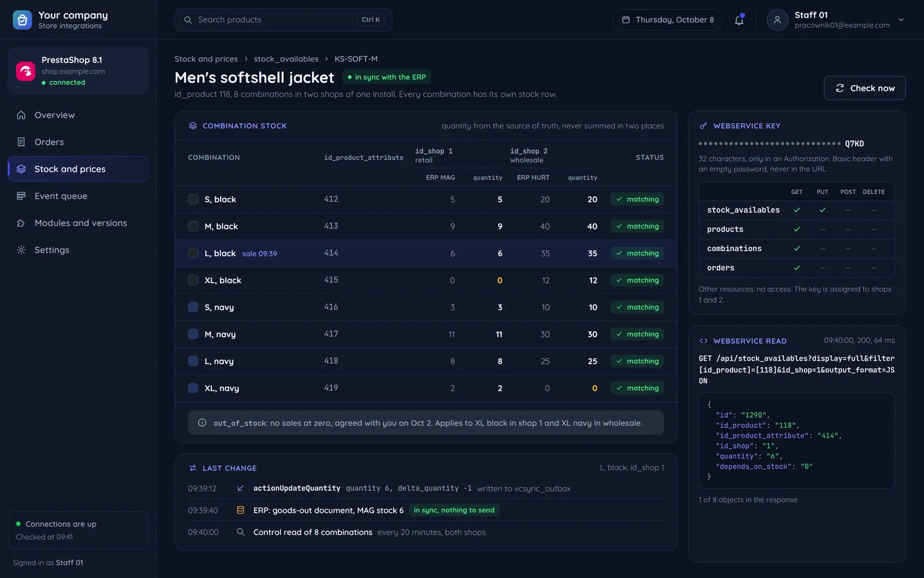Toggle the checkbox for XL, navy

(x=193, y=388)
